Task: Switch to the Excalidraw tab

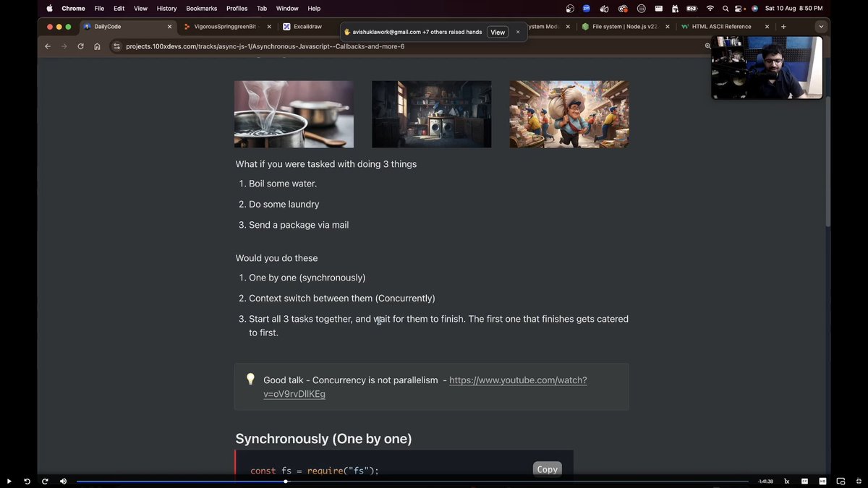Action: tap(307, 27)
